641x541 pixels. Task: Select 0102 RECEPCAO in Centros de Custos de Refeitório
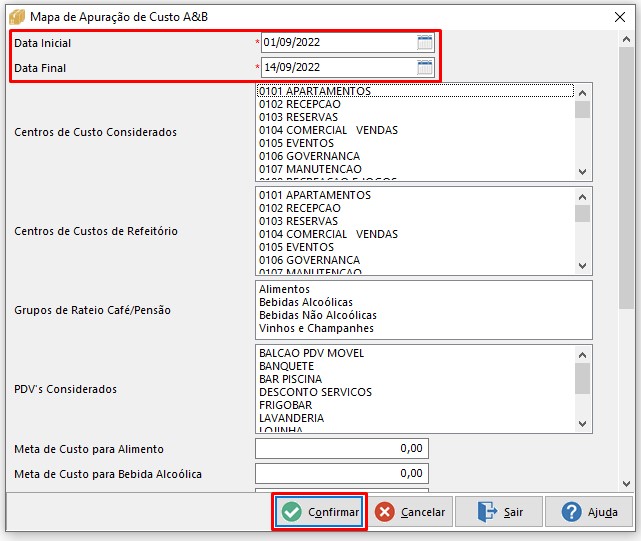click(x=416, y=208)
